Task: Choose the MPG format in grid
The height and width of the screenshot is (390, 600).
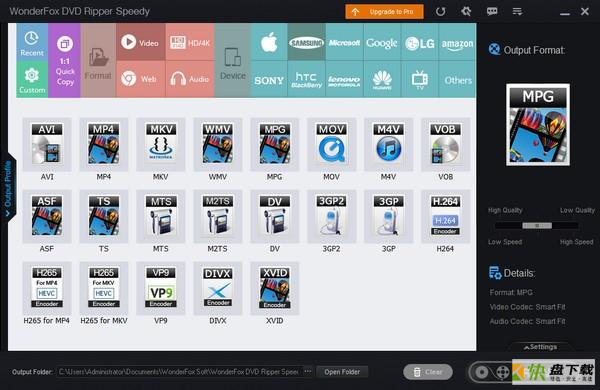Action: coord(275,144)
